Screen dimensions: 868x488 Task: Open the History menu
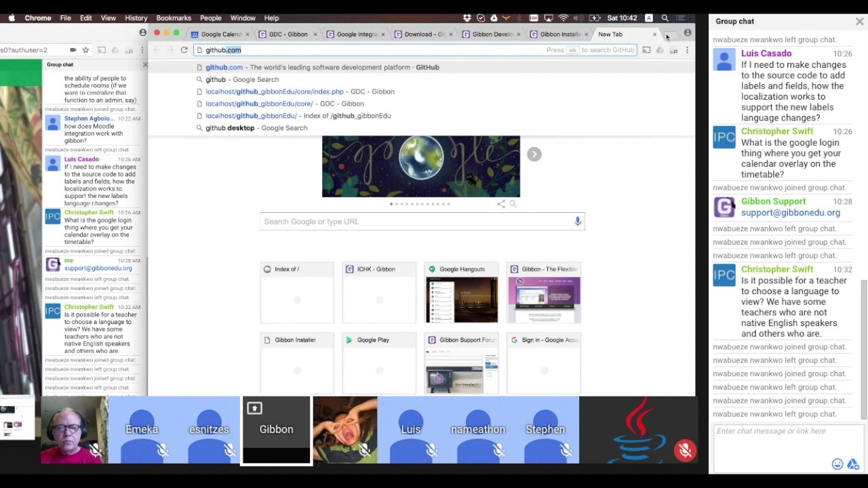pyautogui.click(x=136, y=18)
